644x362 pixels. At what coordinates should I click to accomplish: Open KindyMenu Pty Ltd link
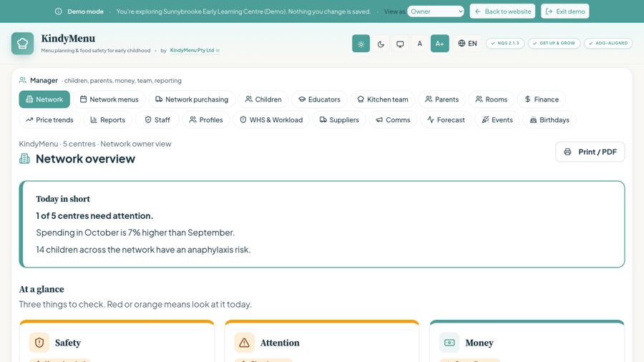point(194,51)
